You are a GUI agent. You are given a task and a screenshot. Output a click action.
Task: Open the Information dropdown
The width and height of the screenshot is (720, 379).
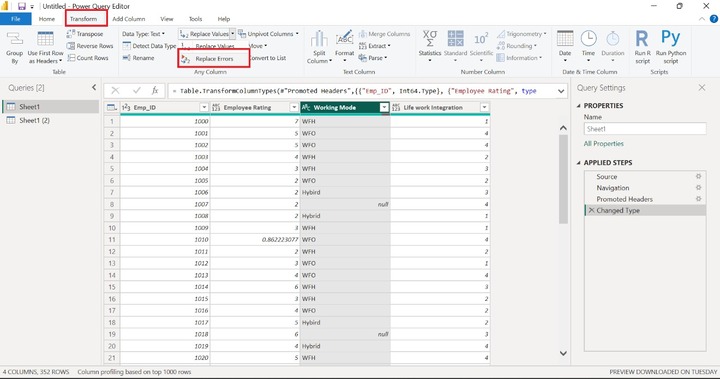[519, 58]
